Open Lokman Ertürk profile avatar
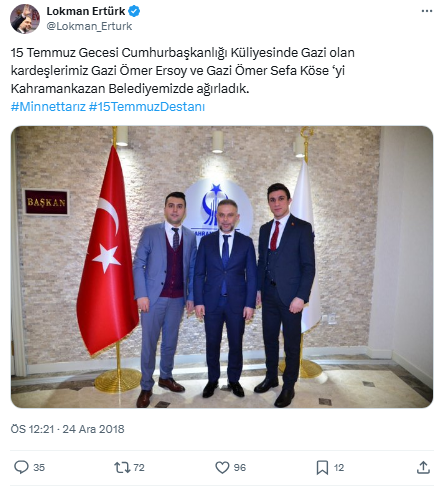Screen dimensions: 446x487 (x=25, y=19)
